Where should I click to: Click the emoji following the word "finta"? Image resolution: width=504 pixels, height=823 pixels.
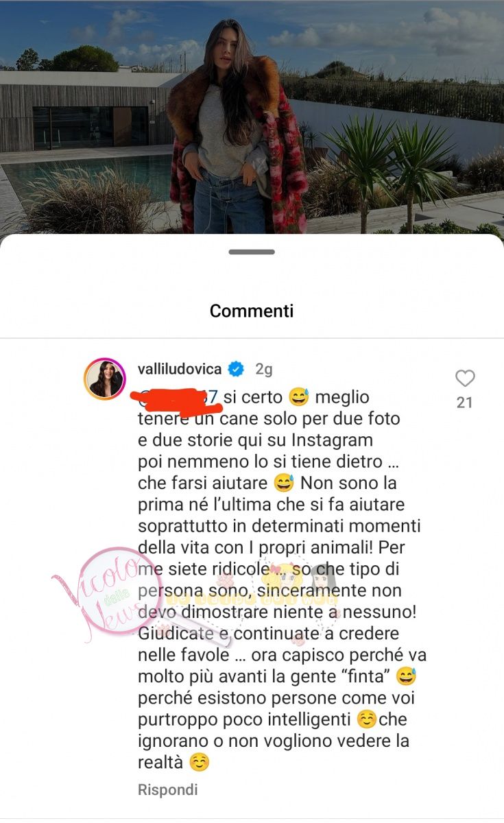406,677
